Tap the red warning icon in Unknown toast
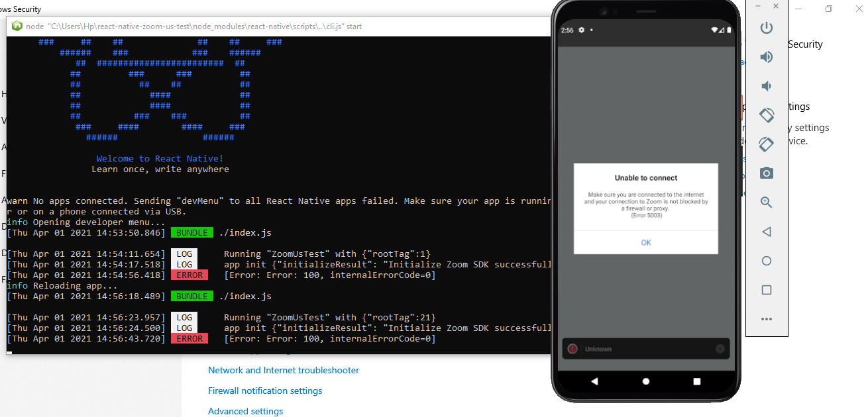Viewport: 868px width, 417px height. click(572, 349)
